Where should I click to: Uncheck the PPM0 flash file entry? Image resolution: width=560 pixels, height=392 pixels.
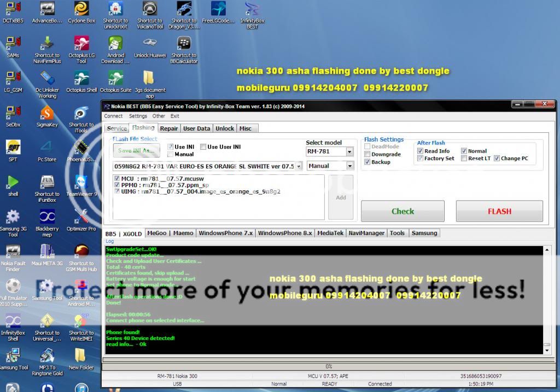pyautogui.click(x=117, y=185)
